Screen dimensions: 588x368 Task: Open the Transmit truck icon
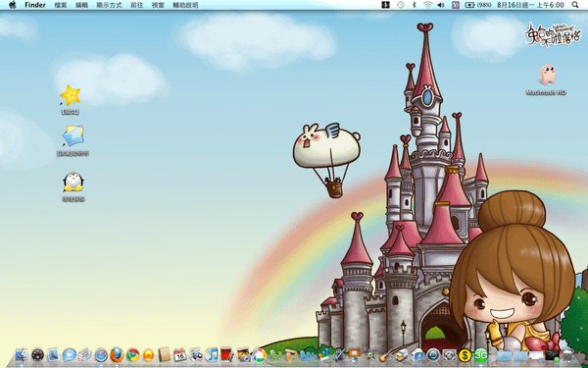[402, 354]
